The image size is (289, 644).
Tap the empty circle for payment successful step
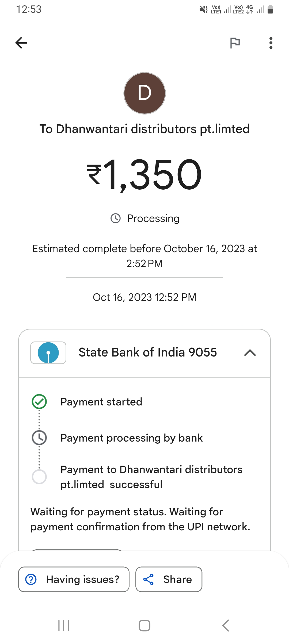(x=39, y=477)
